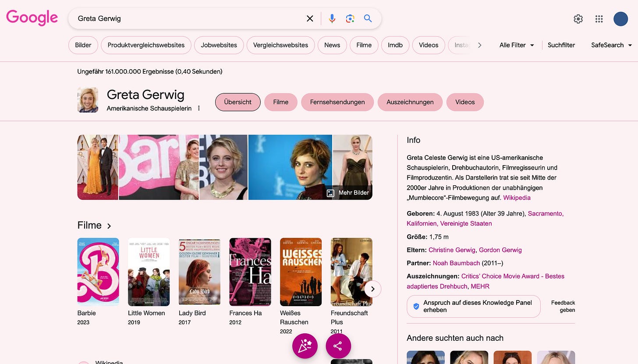Open Suchfilter tools
Image resolution: width=638 pixels, height=364 pixels.
click(x=561, y=45)
